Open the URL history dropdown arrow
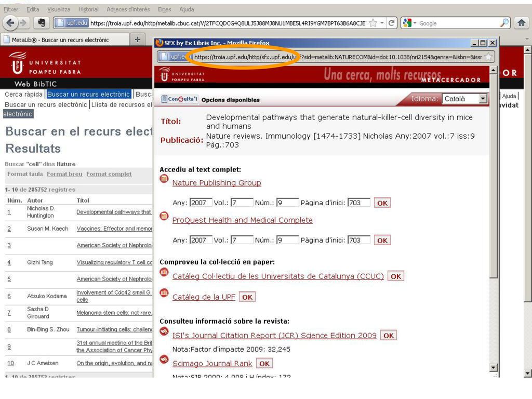The image size is (532, 399). [382, 23]
